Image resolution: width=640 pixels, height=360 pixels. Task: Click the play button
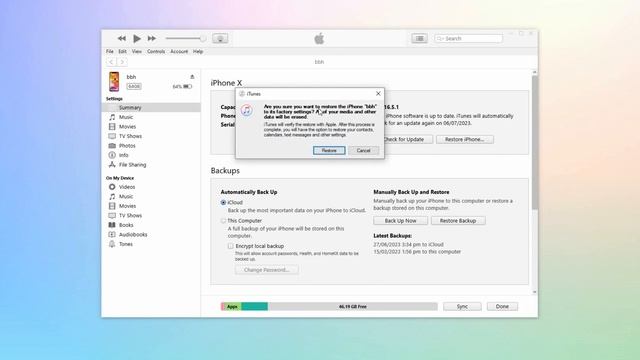click(x=137, y=38)
